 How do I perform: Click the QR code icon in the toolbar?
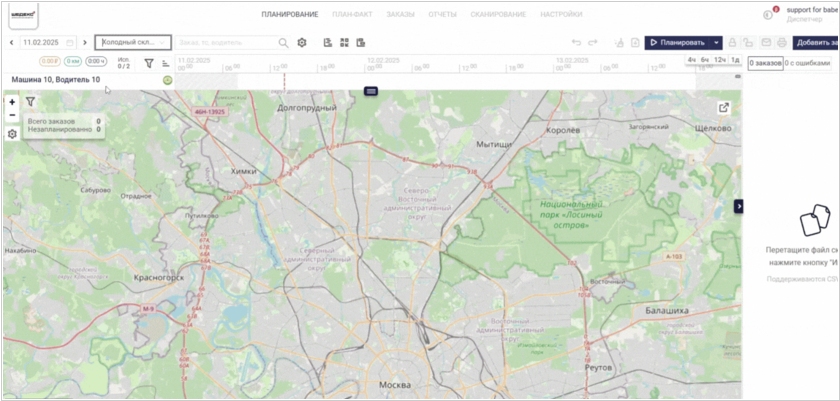click(x=344, y=42)
